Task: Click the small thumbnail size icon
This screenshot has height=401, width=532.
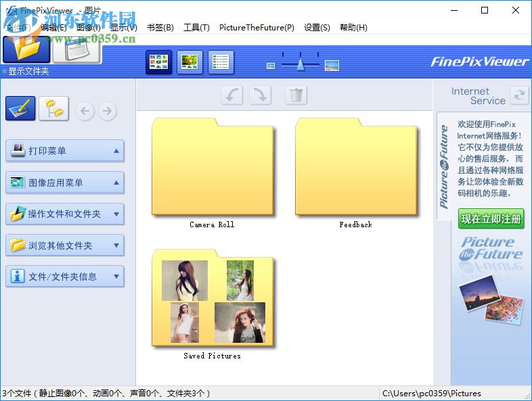Action: (x=271, y=66)
